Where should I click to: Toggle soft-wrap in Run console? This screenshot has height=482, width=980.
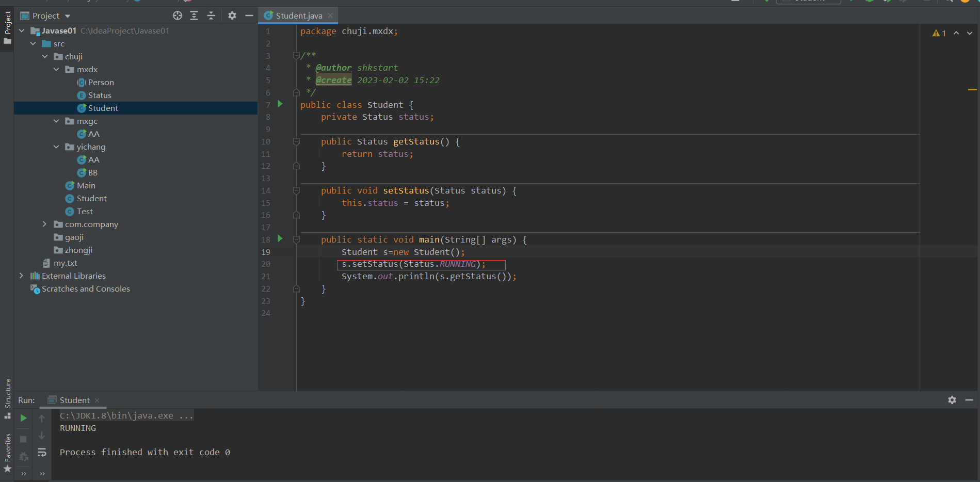[x=42, y=453]
